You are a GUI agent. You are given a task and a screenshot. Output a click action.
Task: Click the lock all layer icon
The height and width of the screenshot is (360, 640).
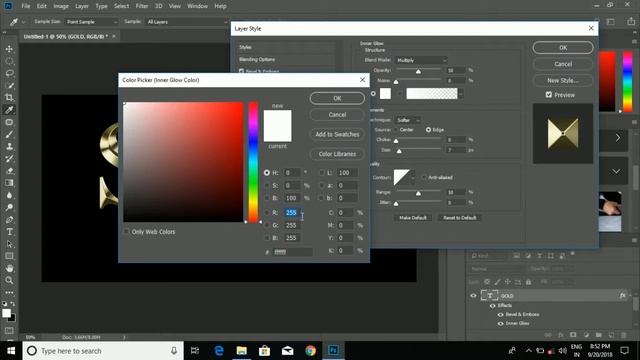[x=529, y=282]
